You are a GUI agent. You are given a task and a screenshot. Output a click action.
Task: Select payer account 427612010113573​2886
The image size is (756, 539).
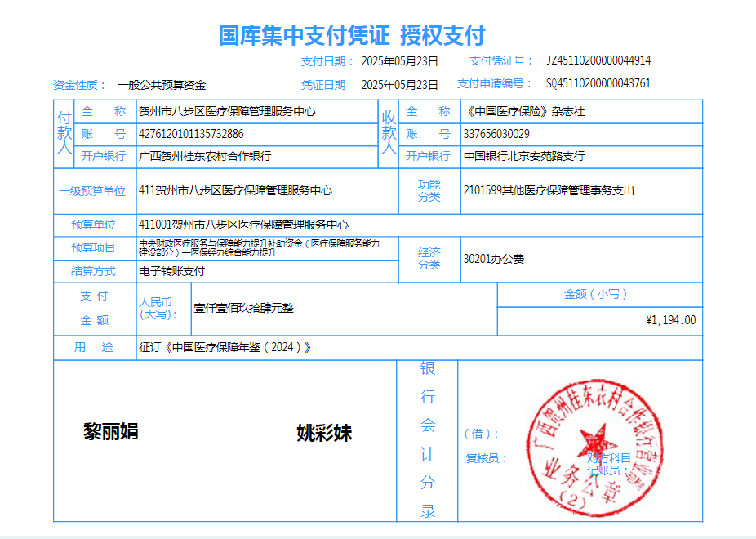point(191,134)
